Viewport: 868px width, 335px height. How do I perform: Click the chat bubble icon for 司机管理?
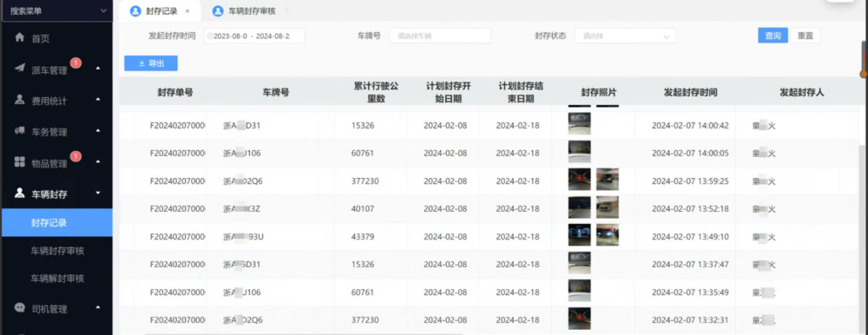click(x=20, y=308)
